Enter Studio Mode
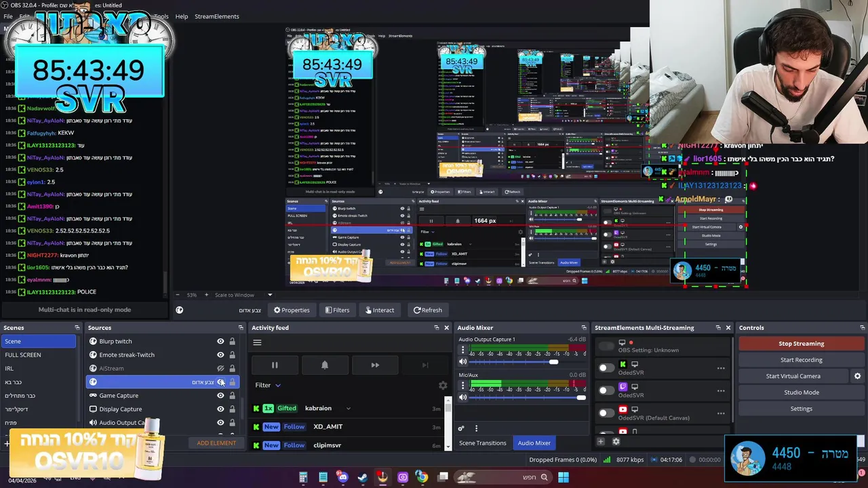This screenshot has width=868, height=488. pyautogui.click(x=801, y=392)
